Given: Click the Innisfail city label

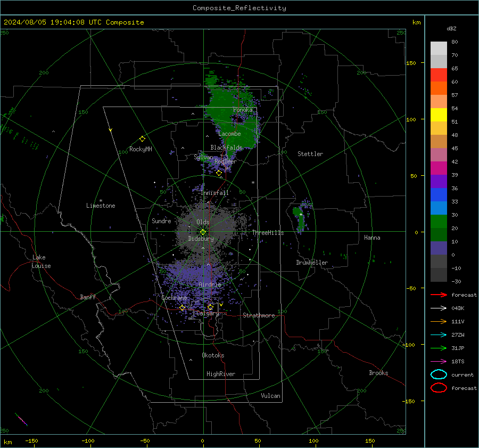Looking at the screenshot, I should (x=215, y=193).
